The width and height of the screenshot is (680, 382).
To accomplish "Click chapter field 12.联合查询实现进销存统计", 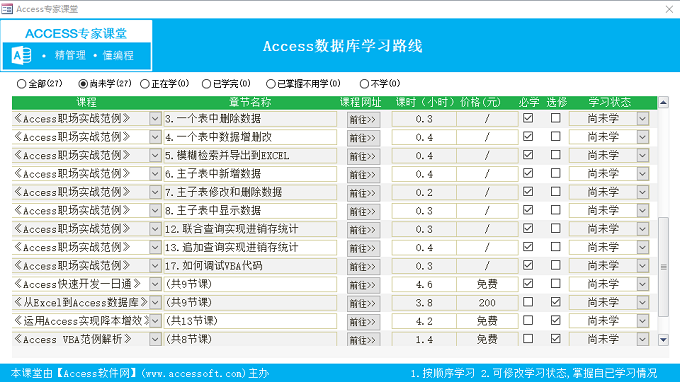I will (250, 229).
